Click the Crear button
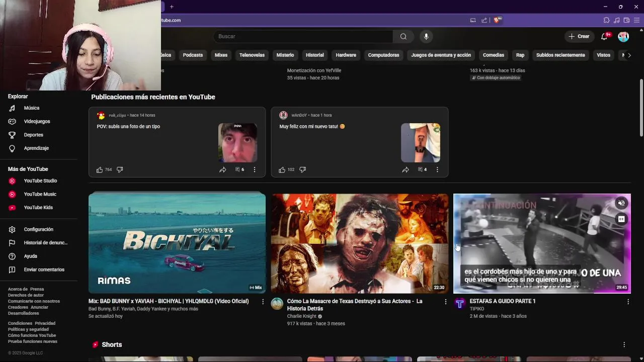The width and height of the screenshot is (644, 362). click(579, 36)
